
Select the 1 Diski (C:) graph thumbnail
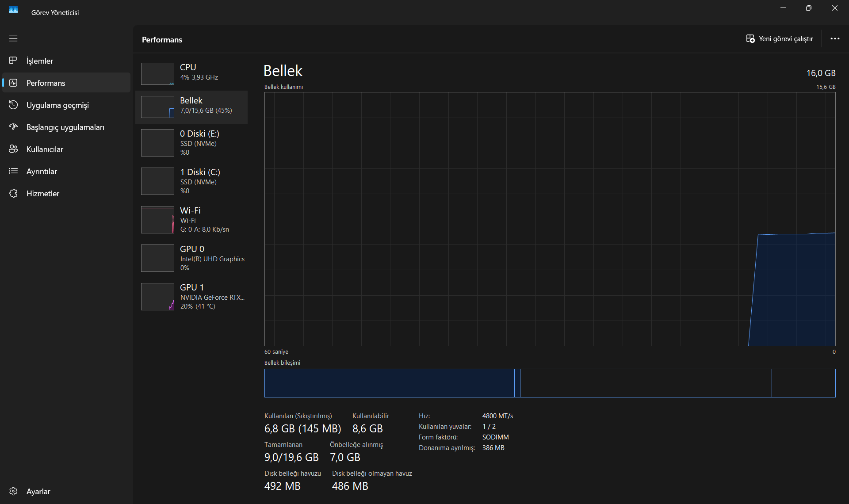(157, 181)
